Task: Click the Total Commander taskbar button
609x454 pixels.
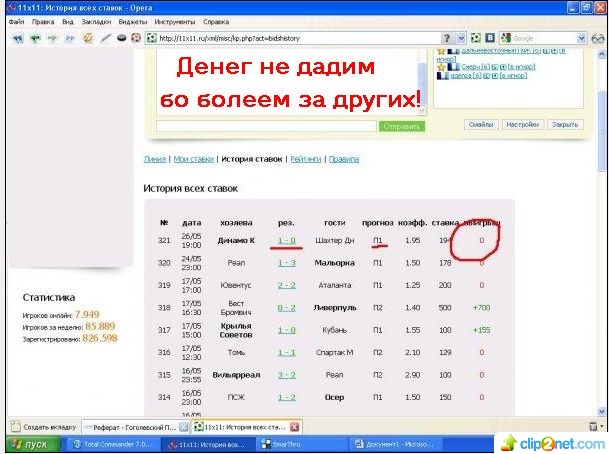Action: coord(112,444)
